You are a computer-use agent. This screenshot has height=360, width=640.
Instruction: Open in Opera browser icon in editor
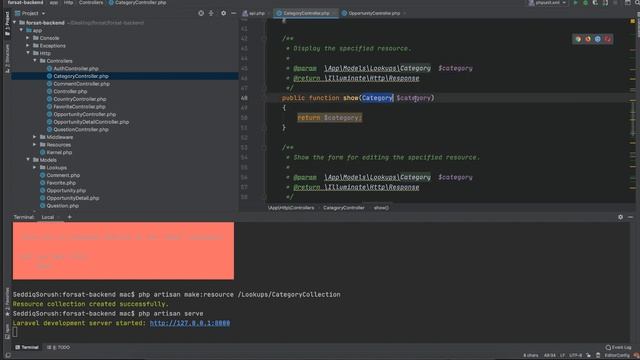[x=607, y=39]
